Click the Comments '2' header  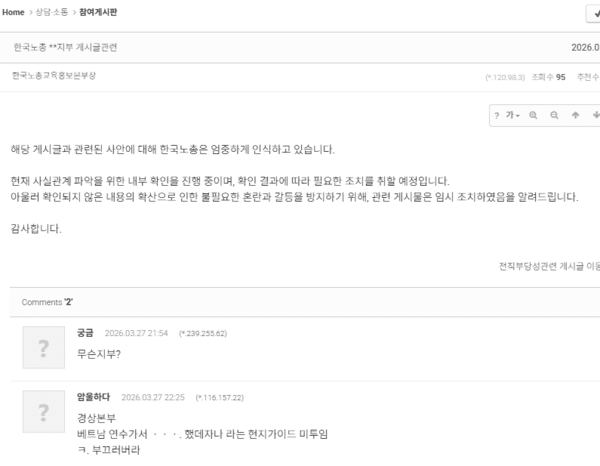coord(47,302)
